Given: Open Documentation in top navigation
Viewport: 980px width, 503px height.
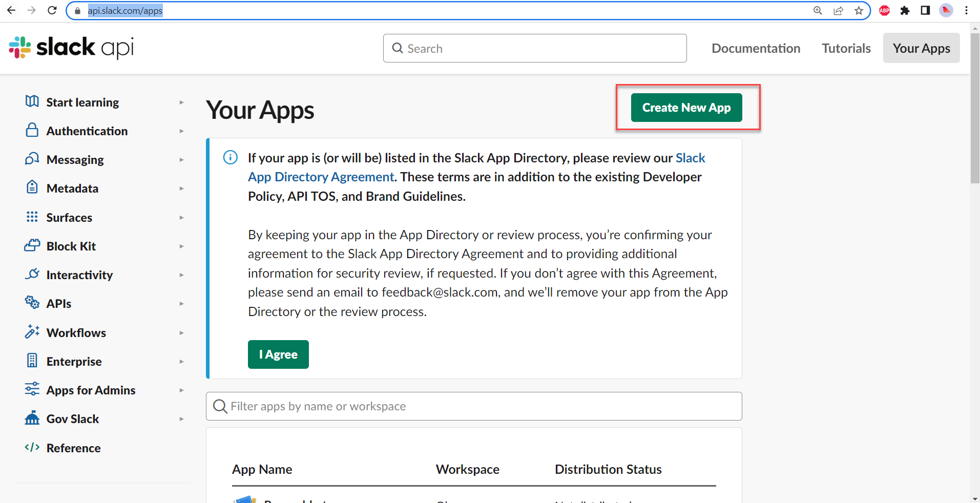Looking at the screenshot, I should tap(756, 48).
